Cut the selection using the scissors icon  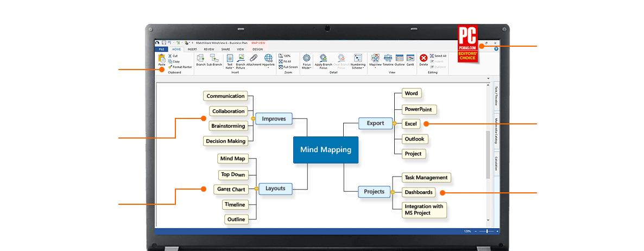click(x=169, y=56)
